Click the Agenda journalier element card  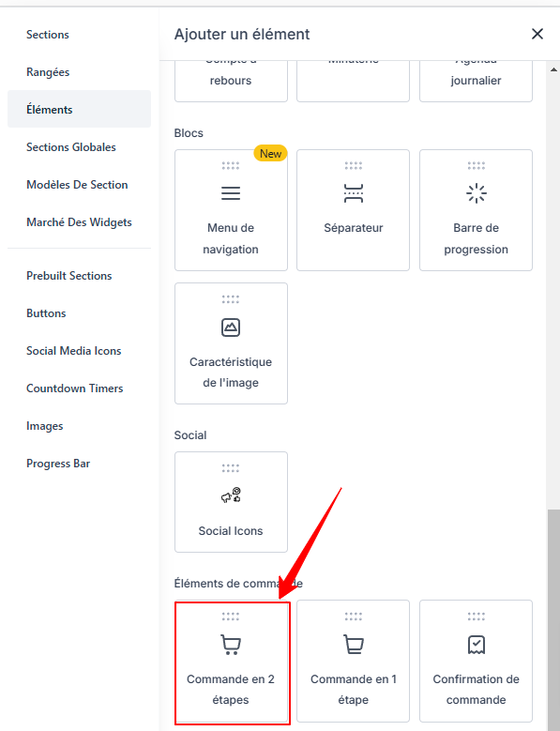pyautogui.click(x=477, y=81)
